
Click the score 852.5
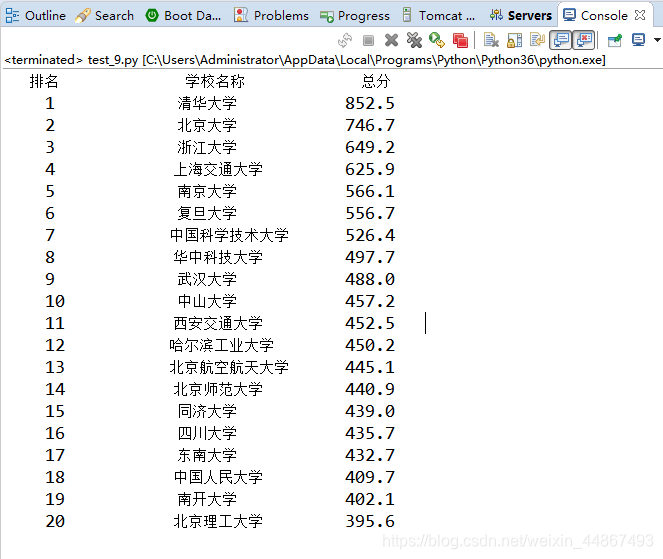tap(370, 103)
